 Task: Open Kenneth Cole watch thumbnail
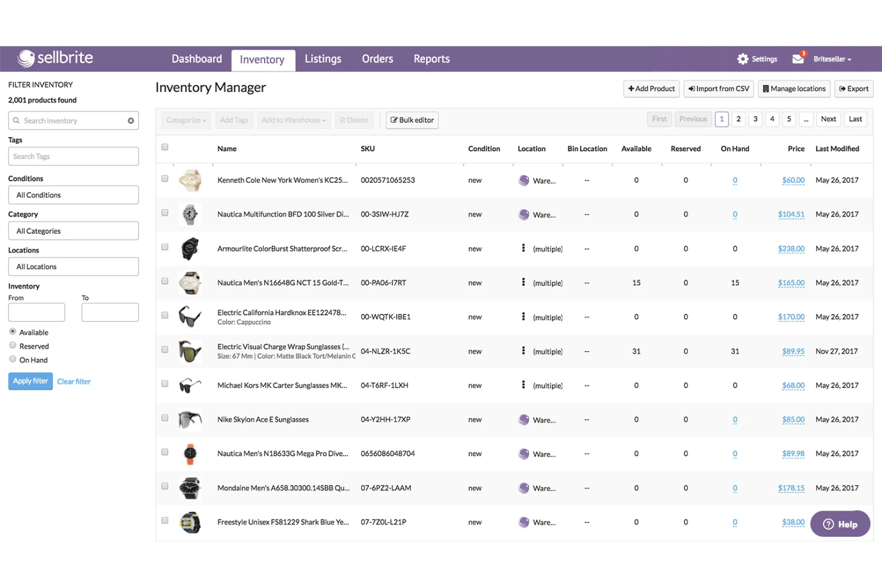tap(190, 180)
